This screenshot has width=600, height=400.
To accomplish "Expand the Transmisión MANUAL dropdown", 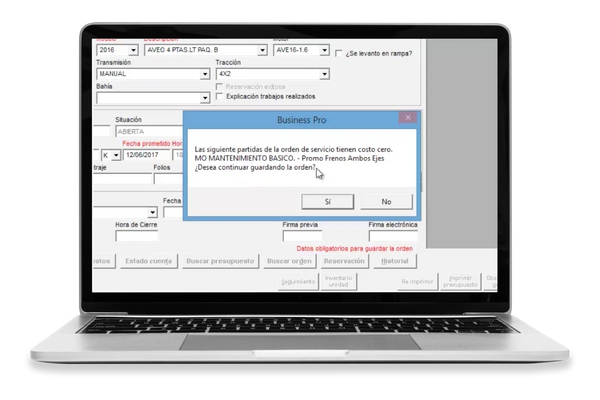I will (205, 74).
